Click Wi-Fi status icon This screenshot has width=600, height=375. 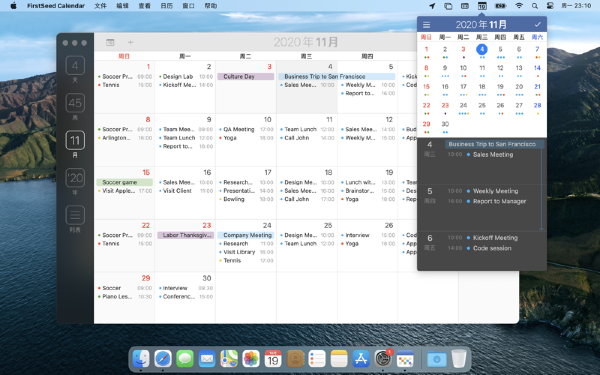tap(519, 6)
